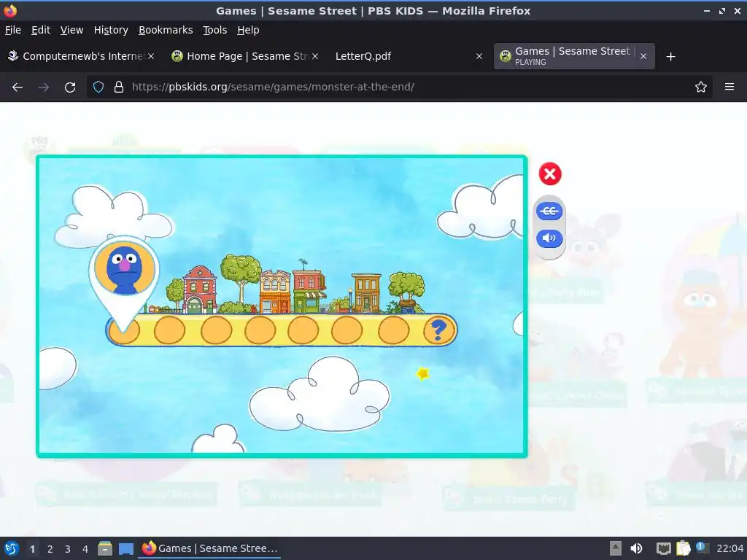Click the Grover map pin marker

[124, 282]
